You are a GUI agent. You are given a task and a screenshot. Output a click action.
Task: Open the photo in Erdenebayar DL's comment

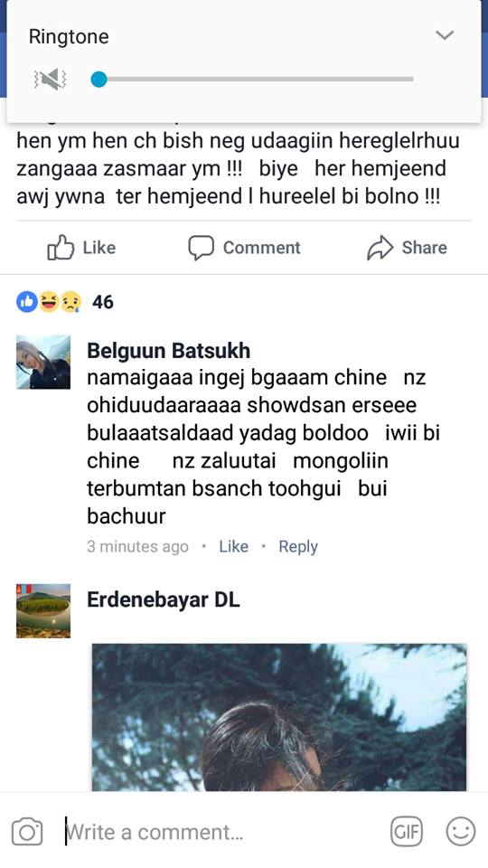279,717
